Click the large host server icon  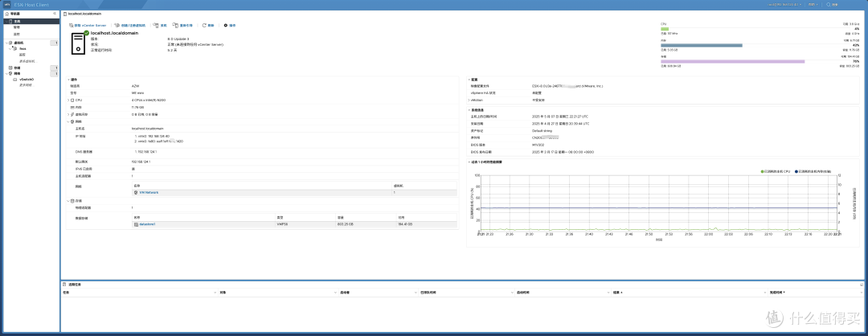coord(78,43)
